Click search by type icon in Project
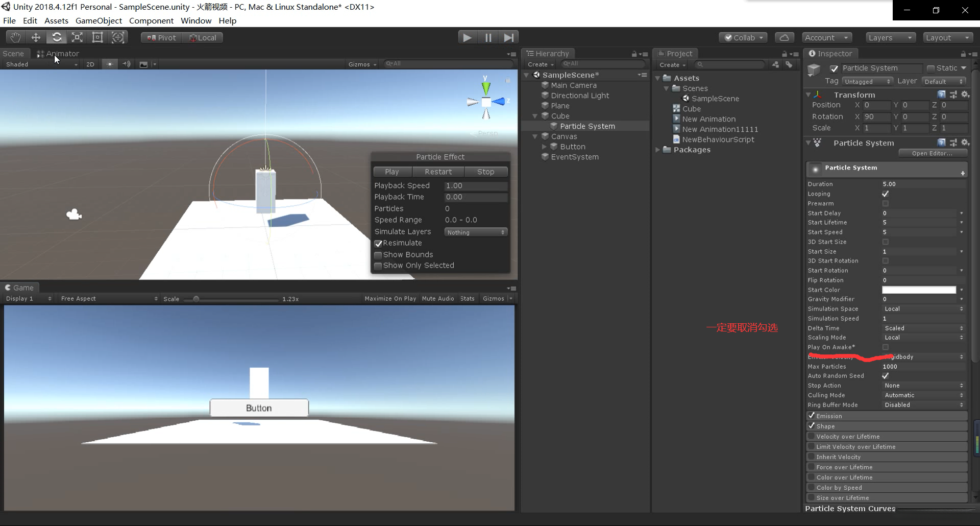 [x=776, y=64]
